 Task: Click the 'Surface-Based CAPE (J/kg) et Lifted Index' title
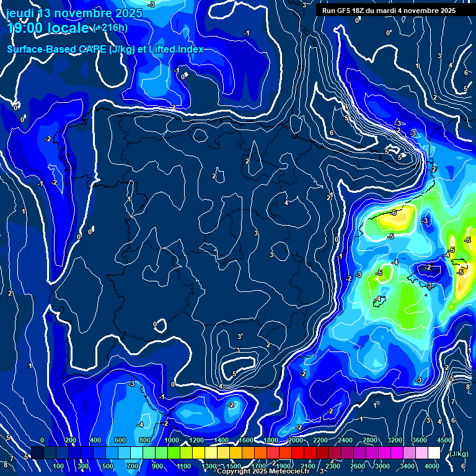105,49
